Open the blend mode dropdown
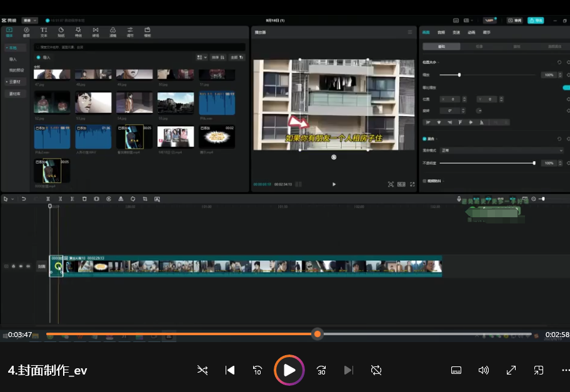The width and height of the screenshot is (570, 392). [x=502, y=150]
